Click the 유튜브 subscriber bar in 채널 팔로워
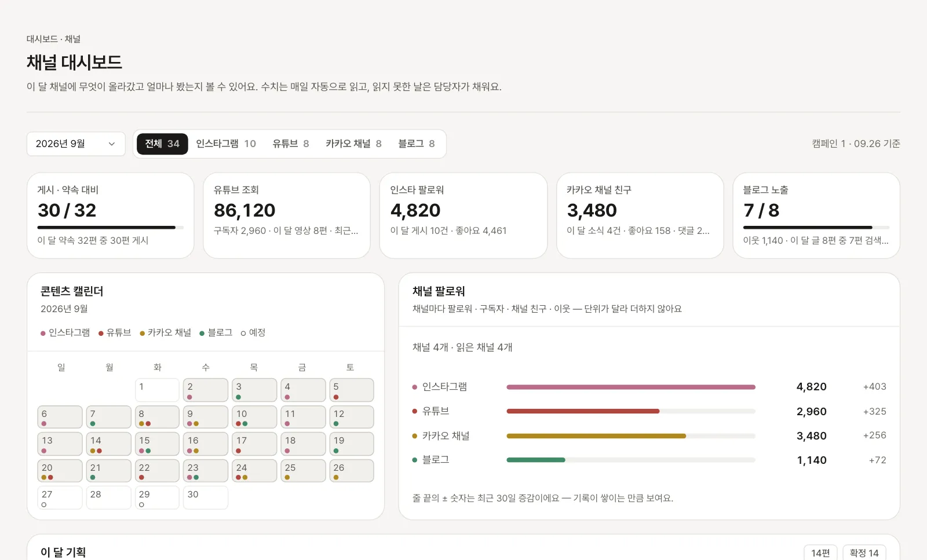The image size is (927, 560). [631, 411]
